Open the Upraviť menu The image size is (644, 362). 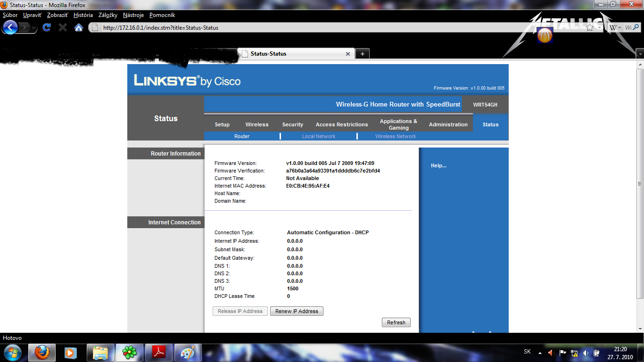click(32, 15)
